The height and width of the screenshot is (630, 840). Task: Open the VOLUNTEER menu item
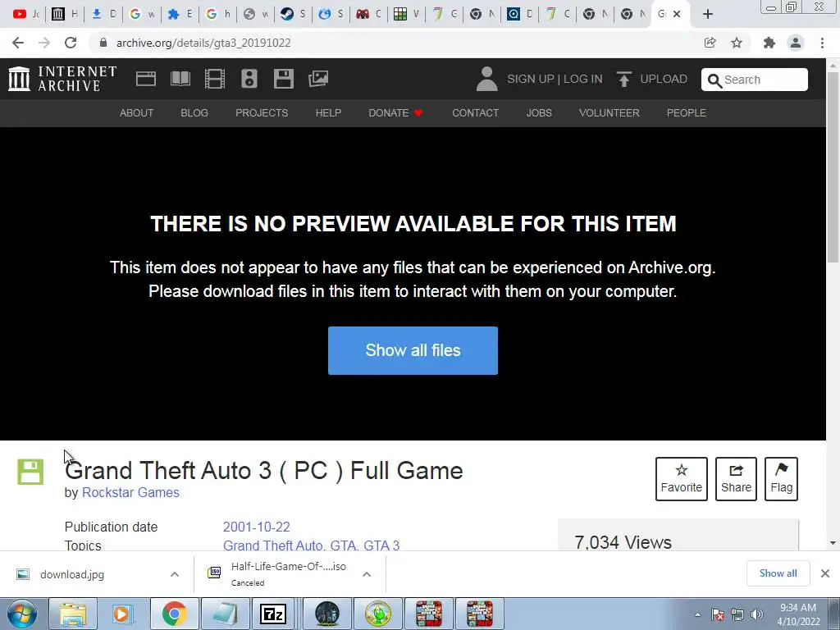[x=609, y=113]
